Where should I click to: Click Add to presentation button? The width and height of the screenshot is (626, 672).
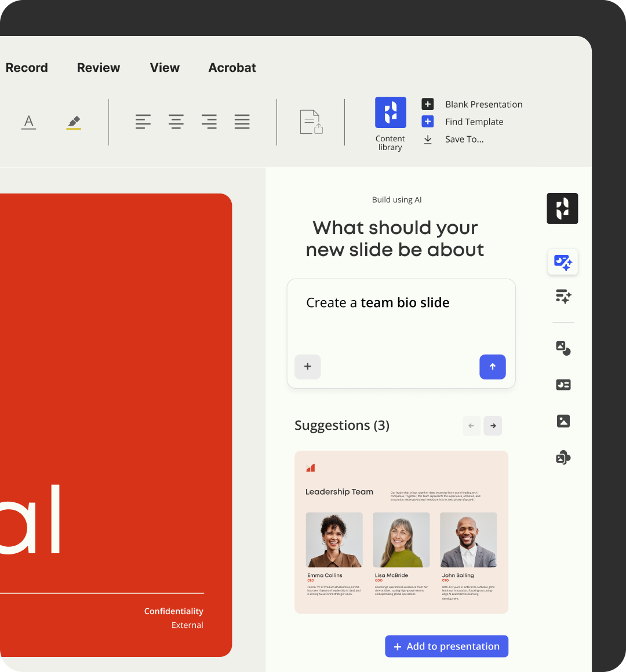446,647
